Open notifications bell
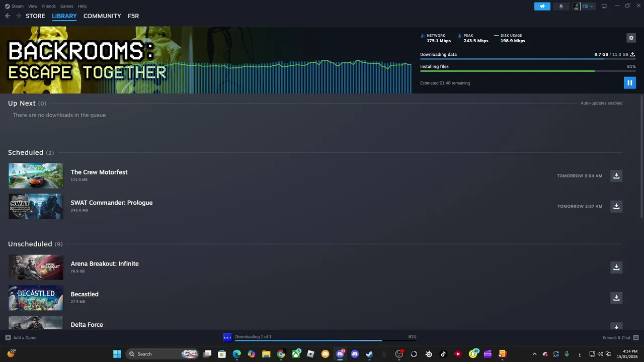Image resolution: width=644 pixels, height=362 pixels. 561,6
